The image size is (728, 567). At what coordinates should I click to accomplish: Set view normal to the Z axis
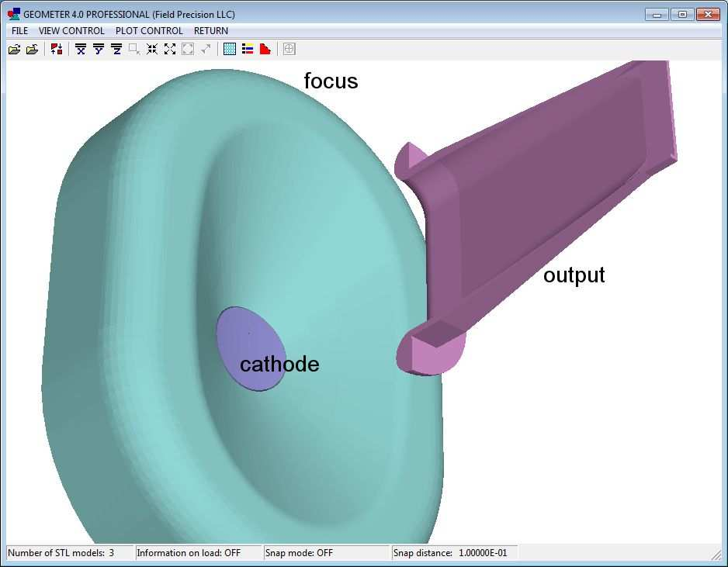[x=116, y=49]
